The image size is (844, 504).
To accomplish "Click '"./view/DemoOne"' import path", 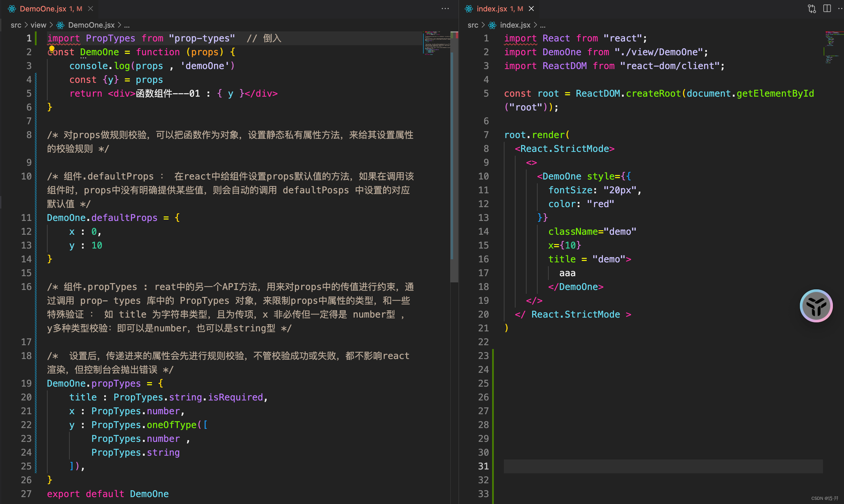I will click(659, 52).
